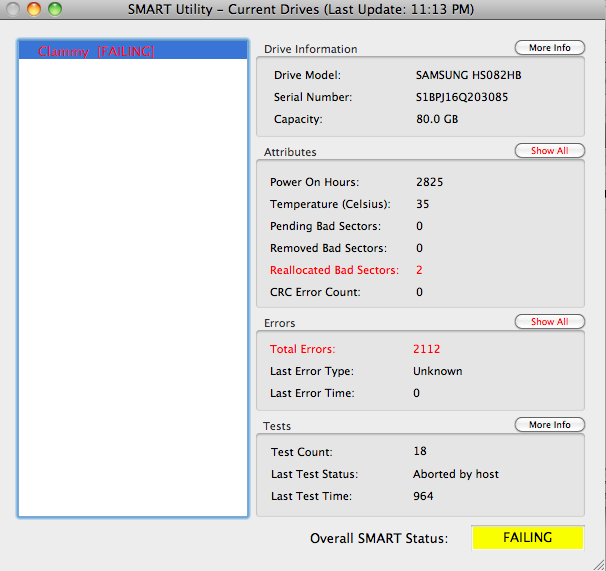Click the close window button
The height and width of the screenshot is (571, 606).
13,9
